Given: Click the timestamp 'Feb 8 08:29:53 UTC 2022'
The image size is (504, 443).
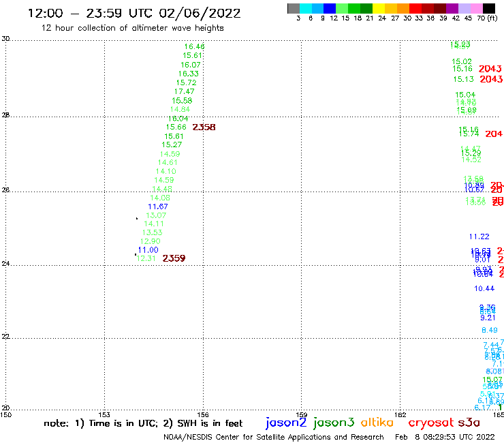Looking at the screenshot, I should (445, 437).
